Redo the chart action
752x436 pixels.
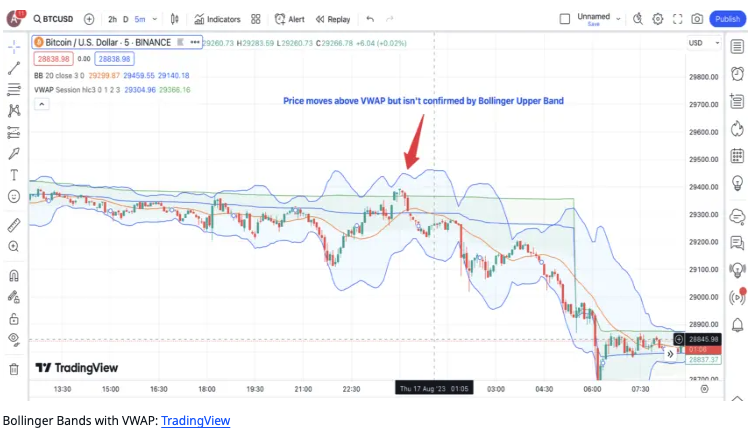click(x=389, y=19)
